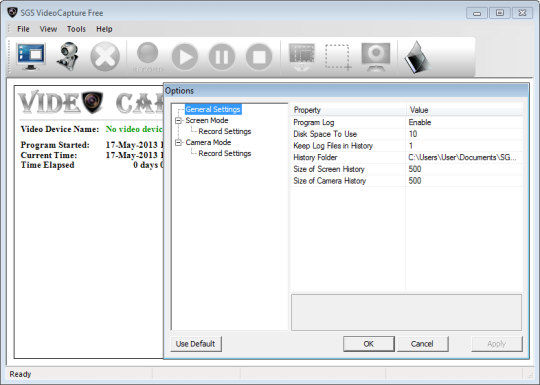This screenshot has width=540, height=385.
Task: Select the Screen Mode tree item
Action: pos(207,121)
